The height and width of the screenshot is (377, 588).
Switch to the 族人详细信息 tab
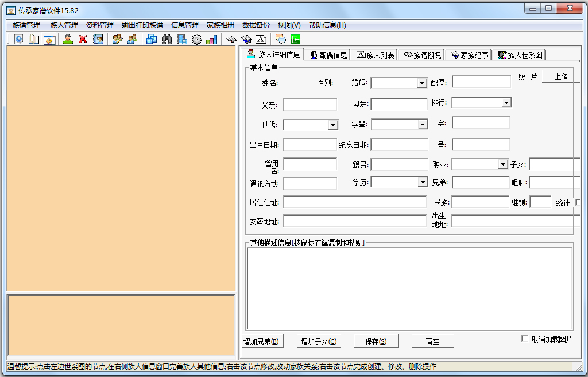273,55
